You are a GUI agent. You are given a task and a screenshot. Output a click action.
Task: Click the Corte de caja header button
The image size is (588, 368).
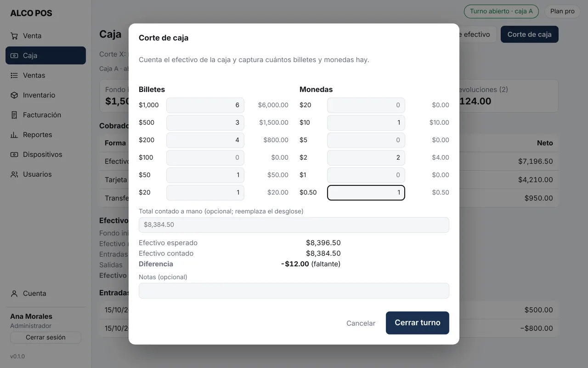[x=529, y=34]
